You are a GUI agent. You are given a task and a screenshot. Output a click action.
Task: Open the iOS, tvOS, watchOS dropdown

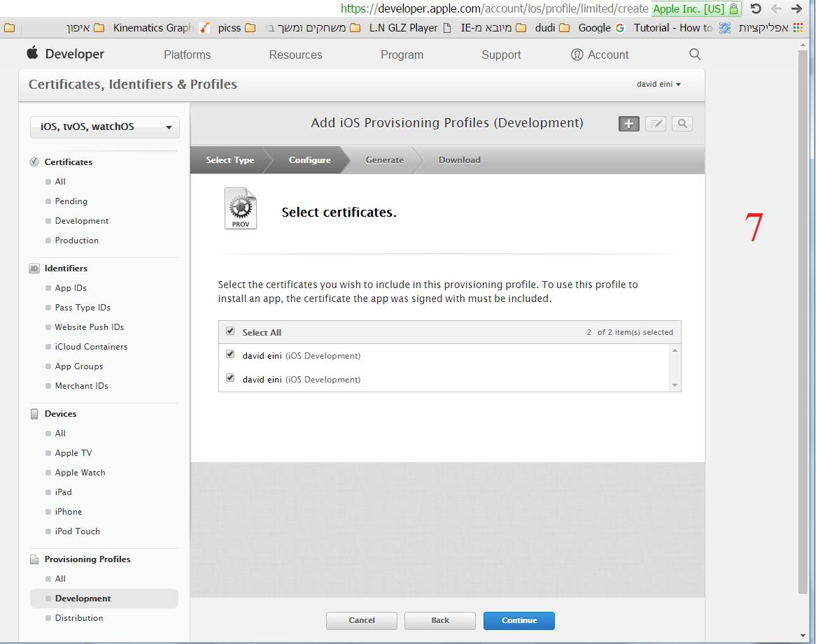pos(105,127)
